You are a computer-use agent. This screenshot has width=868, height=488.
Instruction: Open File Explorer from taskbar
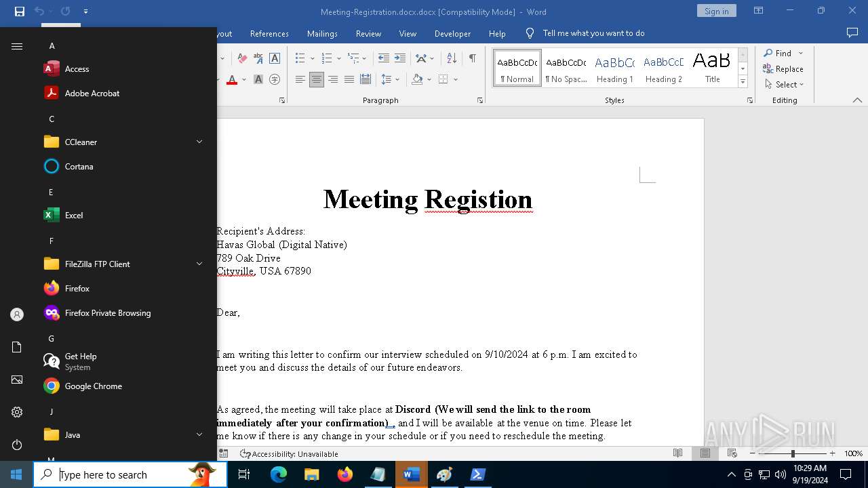[312, 474]
